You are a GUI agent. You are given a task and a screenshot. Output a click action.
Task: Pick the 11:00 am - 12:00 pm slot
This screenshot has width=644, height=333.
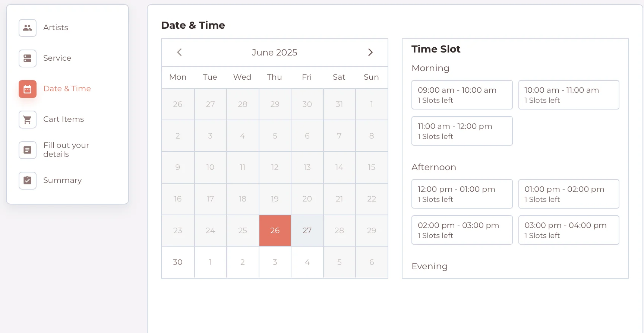click(x=462, y=131)
